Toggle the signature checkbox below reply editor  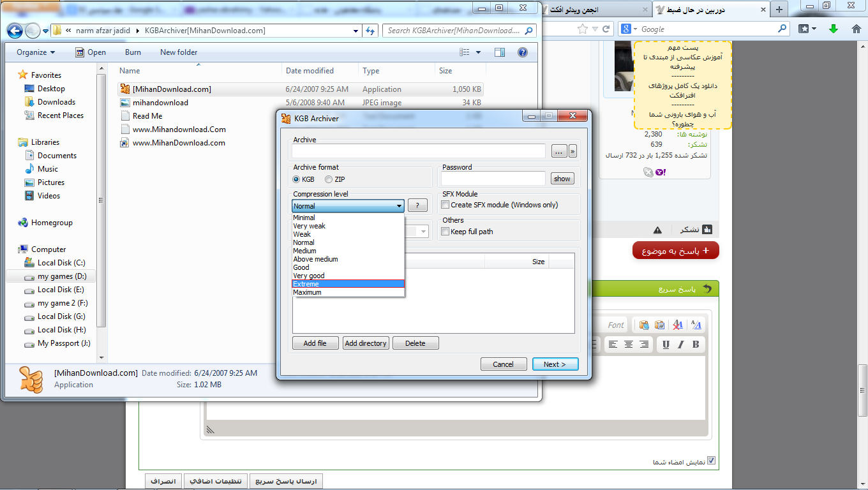pos(712,461)
